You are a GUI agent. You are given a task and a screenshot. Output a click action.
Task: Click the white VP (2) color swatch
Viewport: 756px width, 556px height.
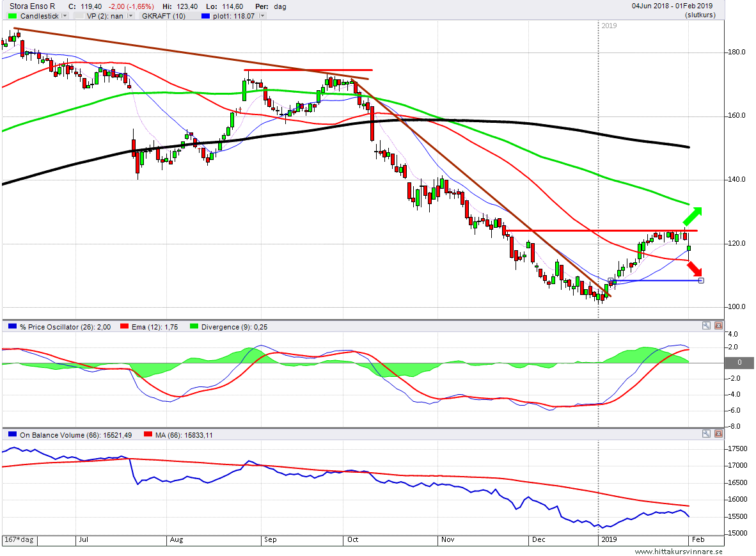point(78,16)
